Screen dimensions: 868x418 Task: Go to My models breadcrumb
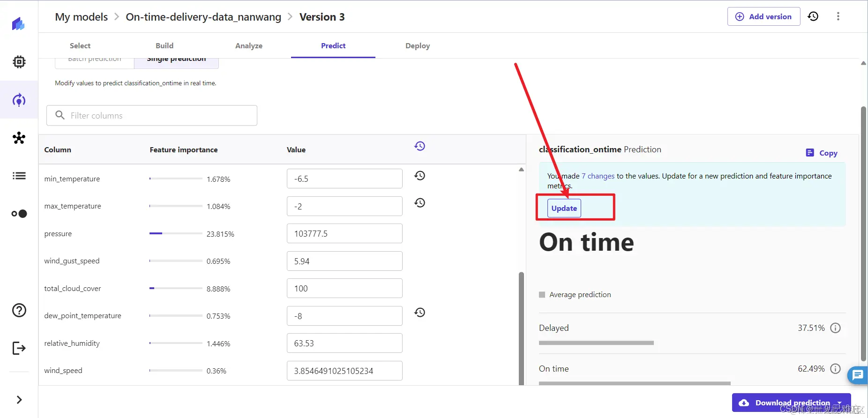tap(81, 17)
